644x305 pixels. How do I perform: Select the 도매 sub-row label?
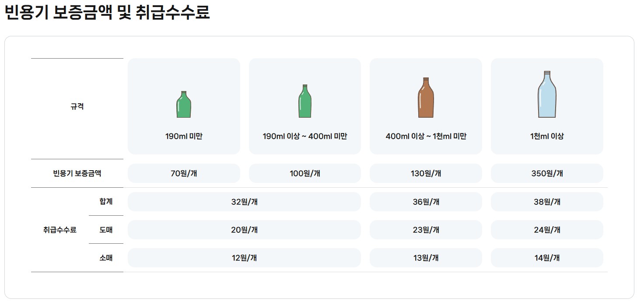click(106, 229)
